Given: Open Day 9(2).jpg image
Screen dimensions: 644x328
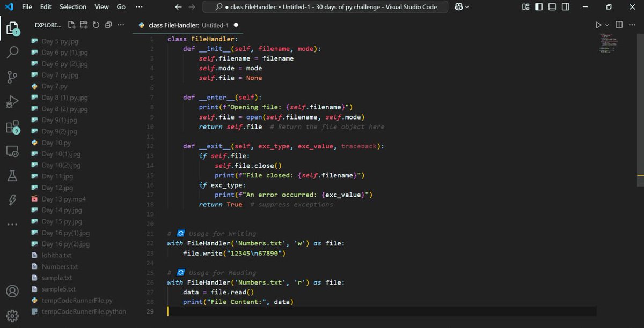Looking at the screenshot, I should pyautogui.click(x=60, y=131).
